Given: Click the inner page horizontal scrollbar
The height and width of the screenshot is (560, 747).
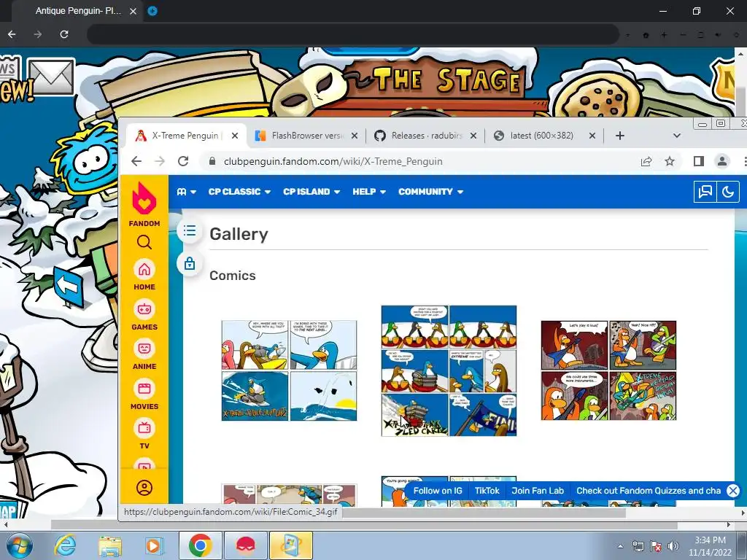Looking at the screenshot, I should [484, 513].
